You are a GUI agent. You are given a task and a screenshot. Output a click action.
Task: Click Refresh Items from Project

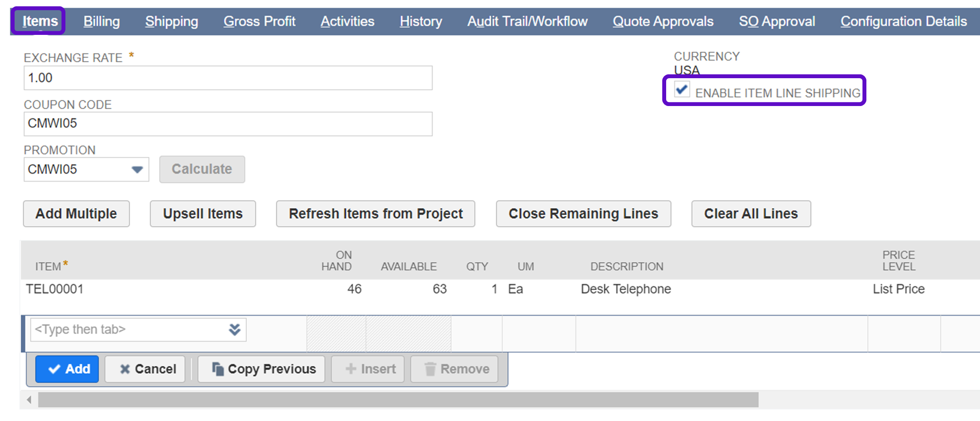tap(375, 214)
